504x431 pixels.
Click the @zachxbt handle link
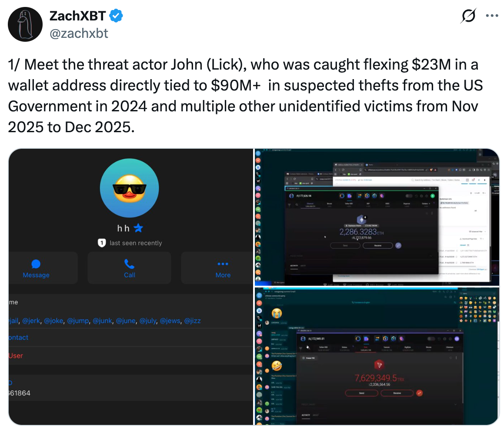(x=79, y=33)
